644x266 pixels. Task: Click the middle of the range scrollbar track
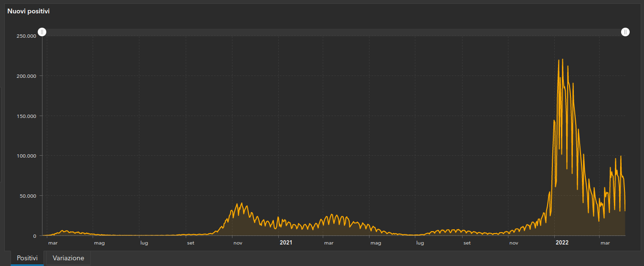pos(334,32)
